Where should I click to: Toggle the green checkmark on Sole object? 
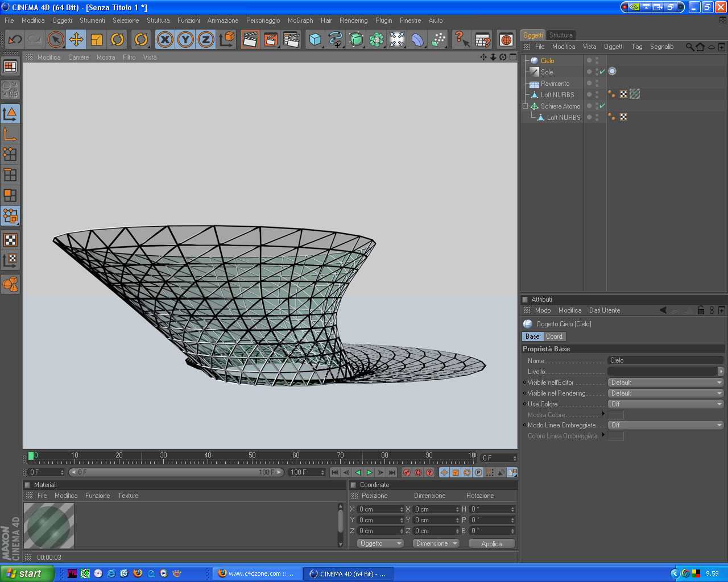click(x=602, y=72)
